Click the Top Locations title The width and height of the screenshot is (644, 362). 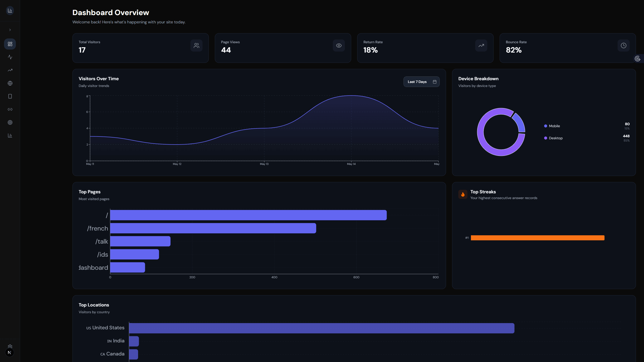coord(94,305)
